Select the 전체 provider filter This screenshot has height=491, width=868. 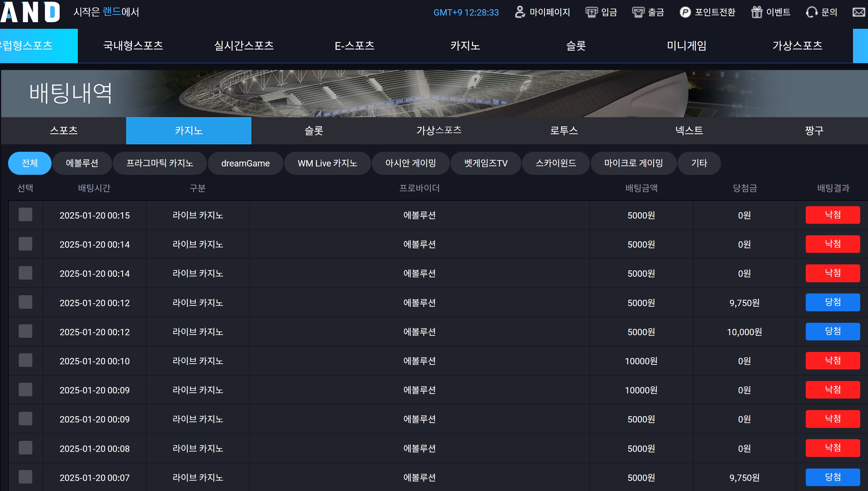coord(30,163)
